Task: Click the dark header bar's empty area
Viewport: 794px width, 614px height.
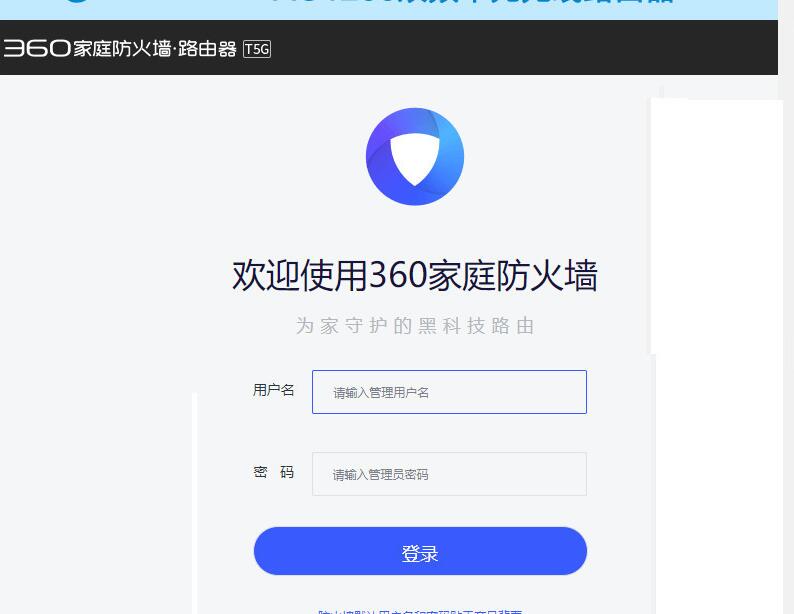Action: click(522, 48)
